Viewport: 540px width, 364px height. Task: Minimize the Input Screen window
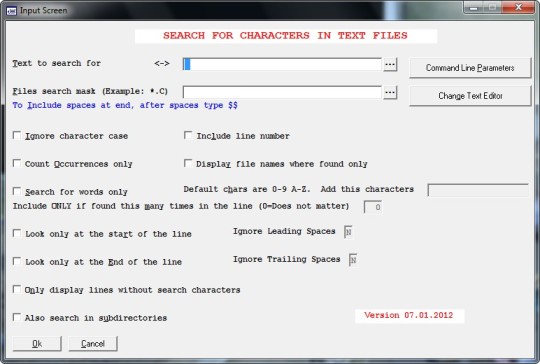coord(474,7)
